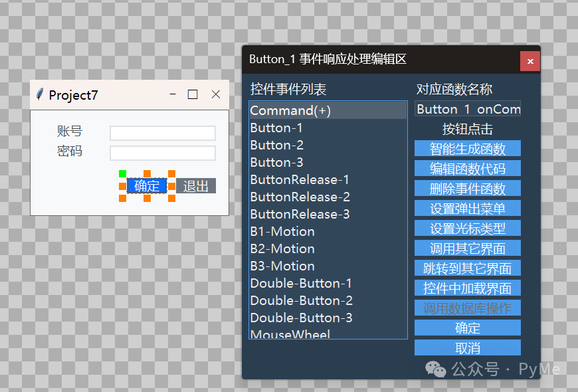The height and width of the screenshot is (392, 578).
Task: Click 设置弹出菜单 to set popup menu
Action: point(467,208)
